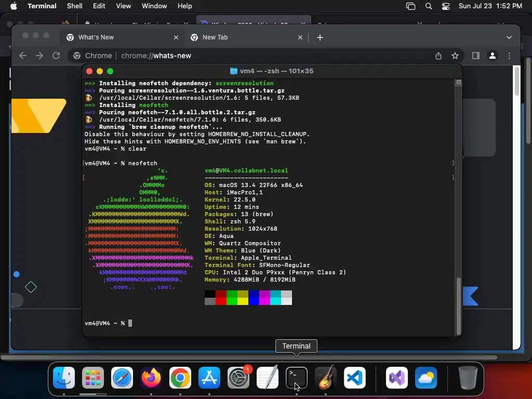Click the Shell: zsh 5.9 line

[x=230, y=221]
